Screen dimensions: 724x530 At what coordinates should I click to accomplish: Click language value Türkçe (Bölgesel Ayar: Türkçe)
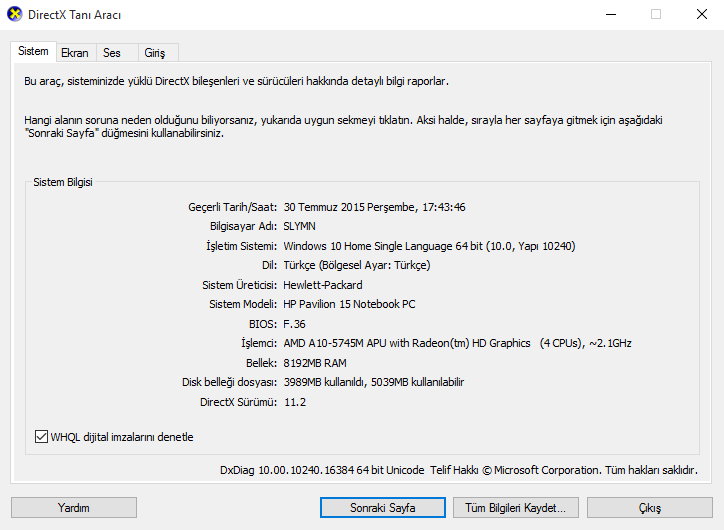coord(357,265)
